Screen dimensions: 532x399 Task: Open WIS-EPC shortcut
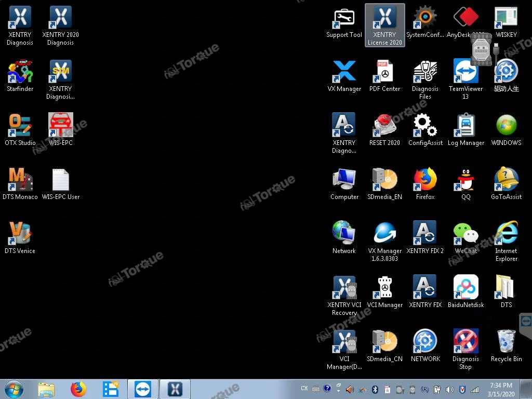point(60,129)
